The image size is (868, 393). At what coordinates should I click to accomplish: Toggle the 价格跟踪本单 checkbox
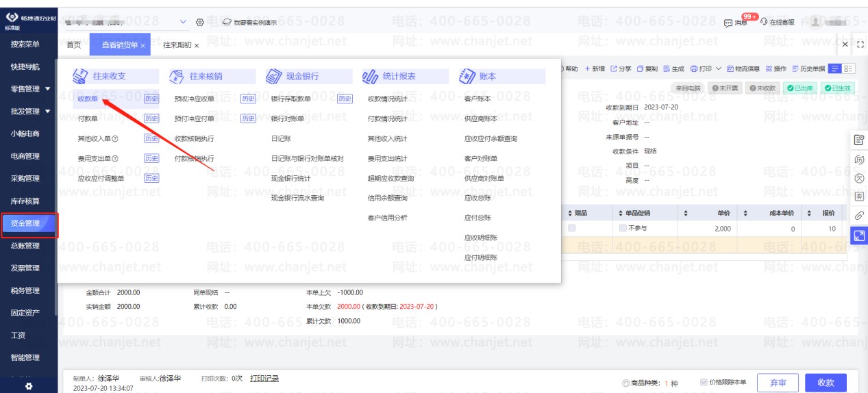pos(704,382)
